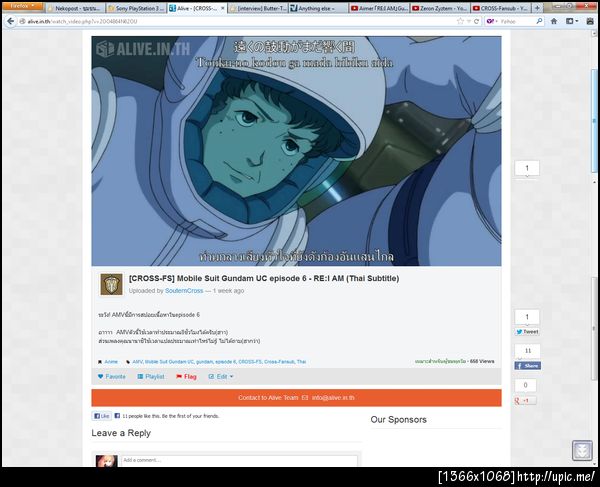Bookmark this page with the star icon
This screenshot has width=600, height=487.
[460, 21]
